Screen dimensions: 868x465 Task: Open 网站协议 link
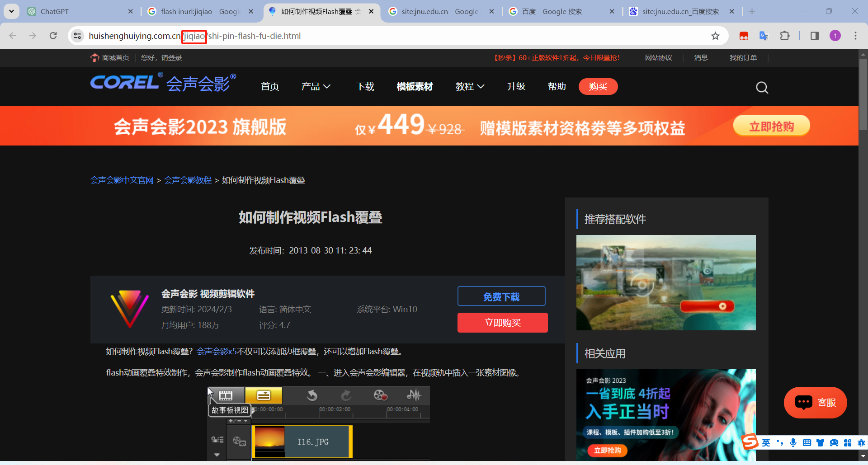[x=659, y=58]
